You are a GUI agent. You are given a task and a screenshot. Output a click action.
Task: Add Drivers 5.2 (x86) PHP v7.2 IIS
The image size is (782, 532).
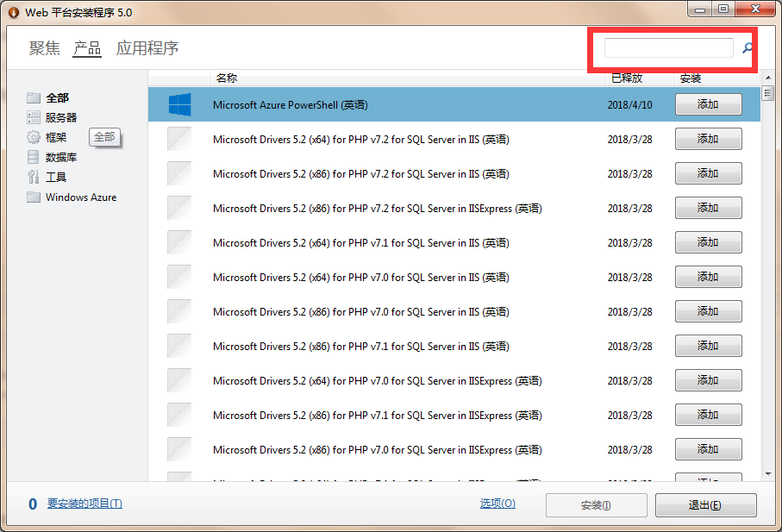tap(708, 173)
